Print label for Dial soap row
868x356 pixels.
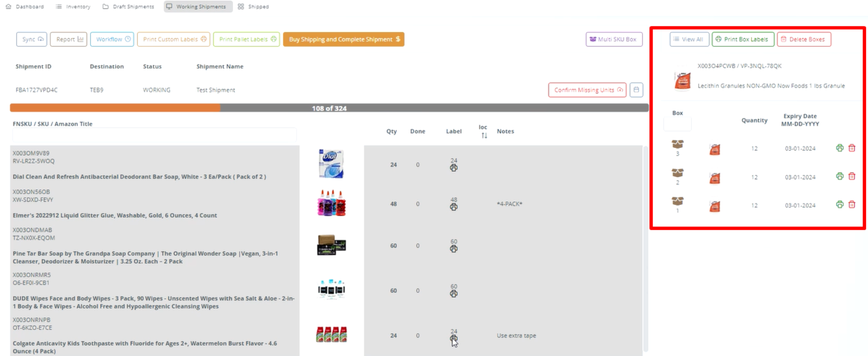coord(454,168)
